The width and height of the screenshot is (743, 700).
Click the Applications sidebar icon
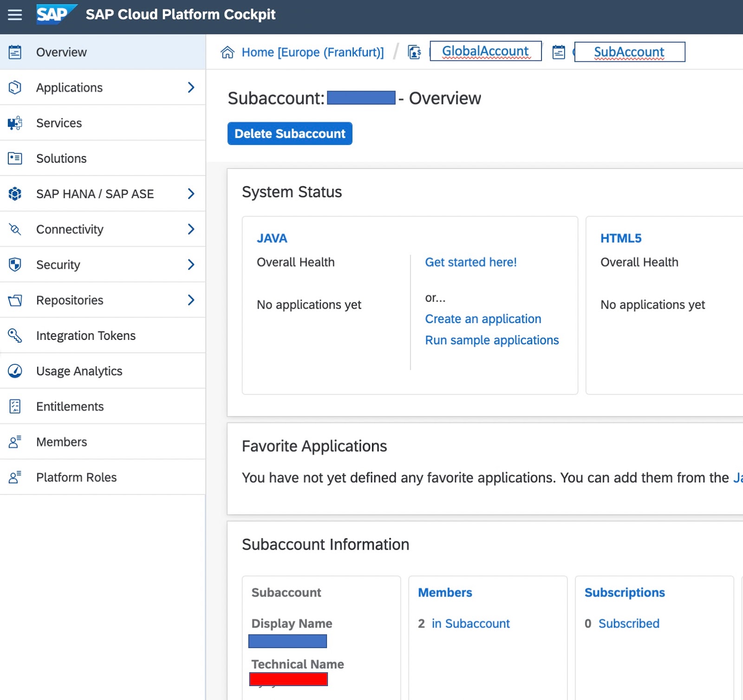(15, 87)
